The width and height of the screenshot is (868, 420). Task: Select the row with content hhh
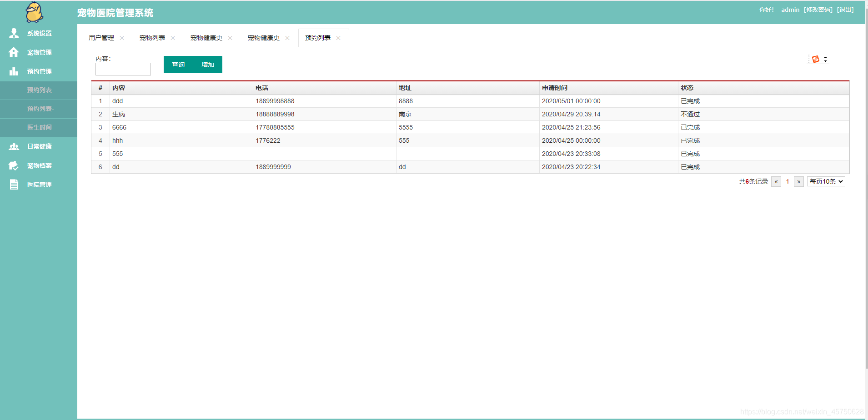click(x=470, y=140)
